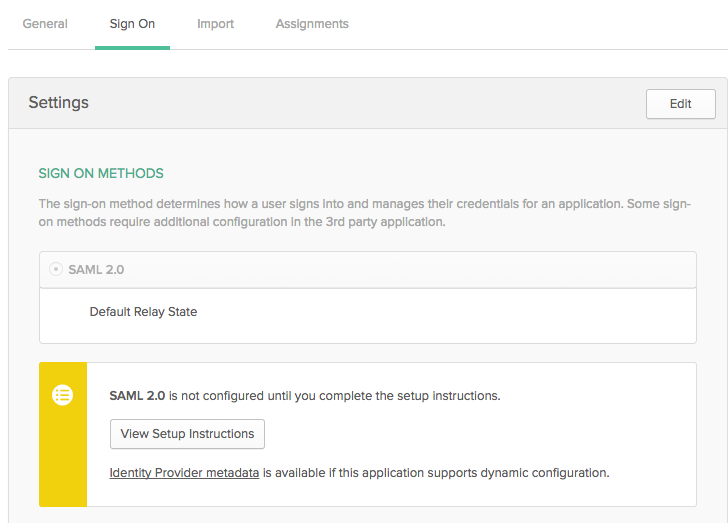Click the sign-on method description paragraph

point(360,212)
